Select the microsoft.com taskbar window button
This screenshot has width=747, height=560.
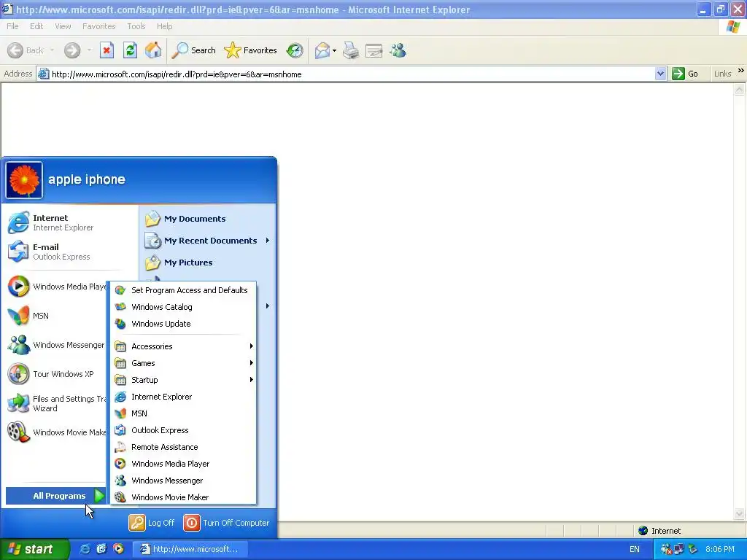point(189,549)
